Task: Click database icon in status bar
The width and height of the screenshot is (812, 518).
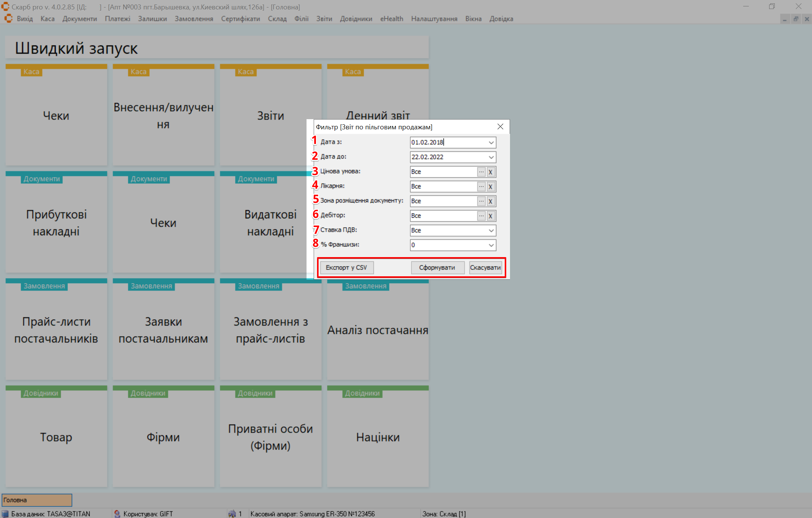Action: point(5,513)
